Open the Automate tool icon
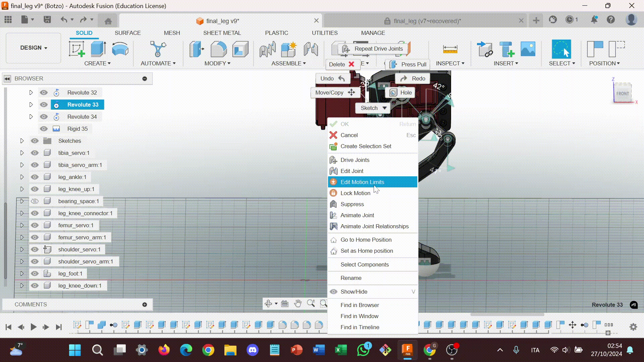Image resolution: width=644 pixels, height=362 pixels. point(158,49)
